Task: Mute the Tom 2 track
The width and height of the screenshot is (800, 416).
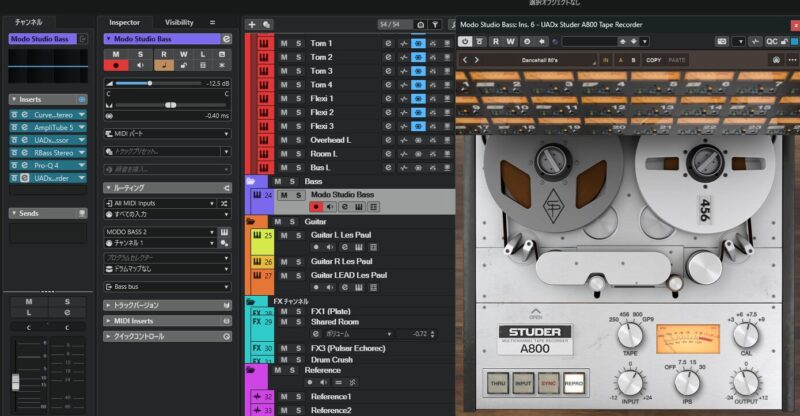Action: coord(284,57)
